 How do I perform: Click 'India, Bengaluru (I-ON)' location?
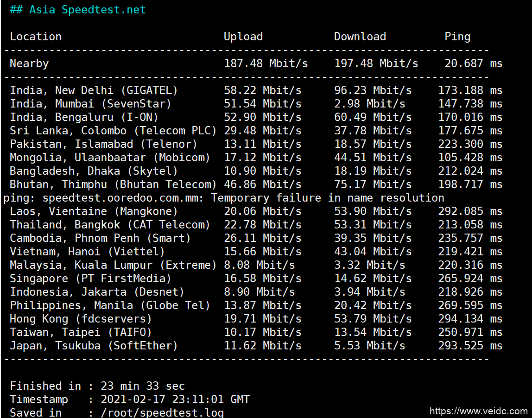(84, 117)
